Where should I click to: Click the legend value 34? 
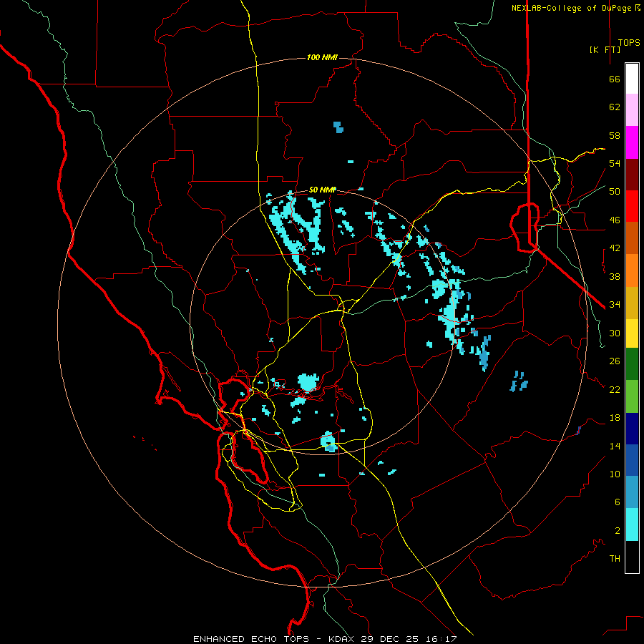pos(615,305)
